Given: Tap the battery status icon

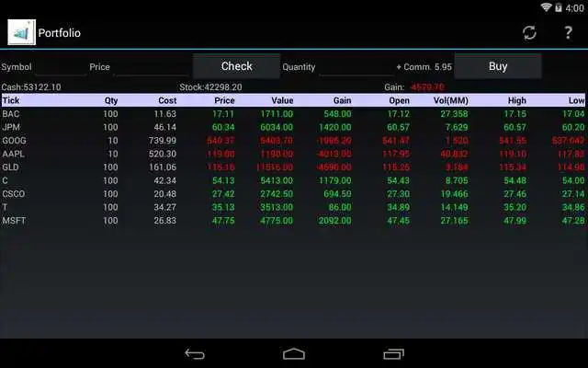Looking at the screenshot, I should tap(559, 7).
